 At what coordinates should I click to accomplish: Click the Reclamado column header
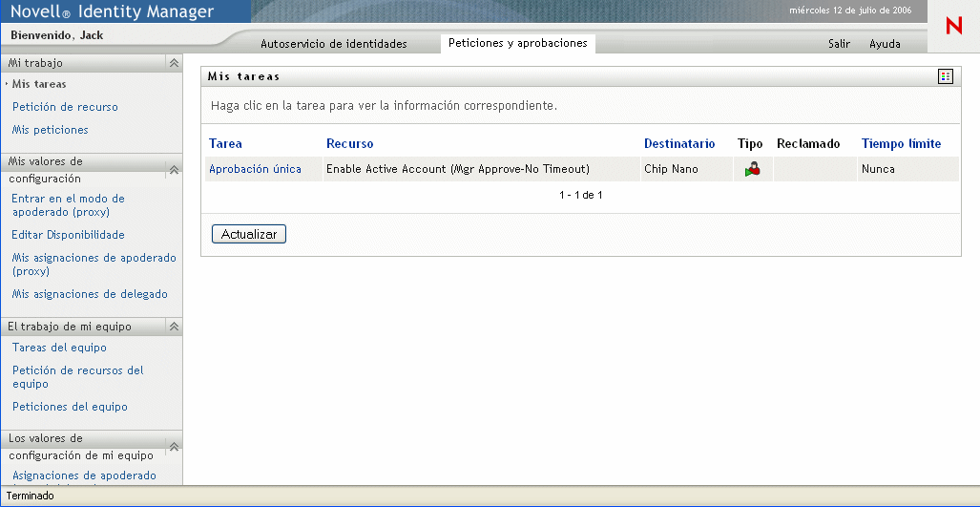[x=808, y=144]
